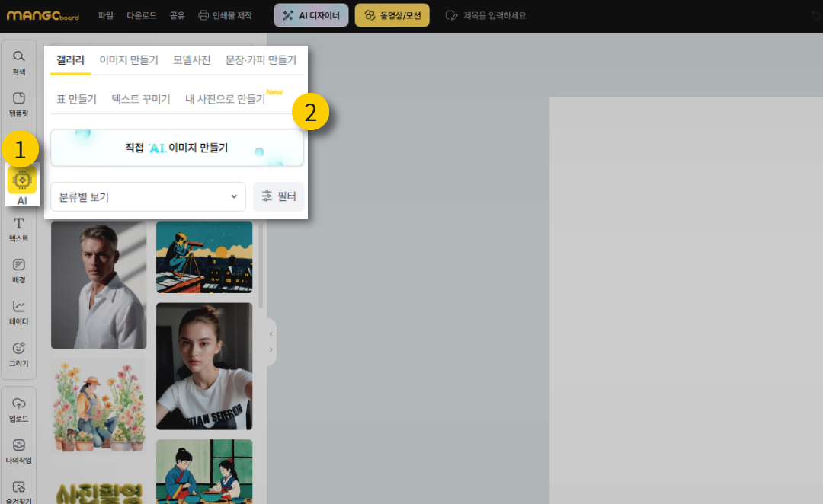Open the 배경 background sidebar icon
The image size is (823, 504).
pos(19,270)
